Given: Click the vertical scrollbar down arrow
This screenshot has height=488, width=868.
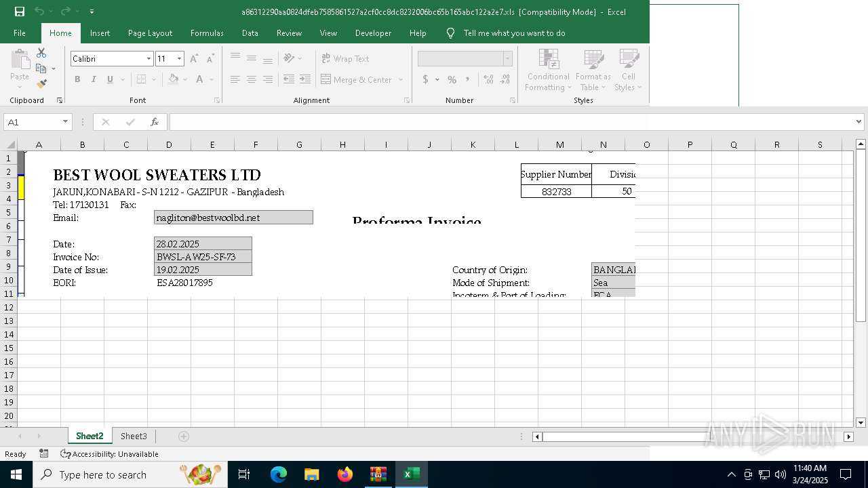Looking at the screenshot, I should tap(861, 422).
